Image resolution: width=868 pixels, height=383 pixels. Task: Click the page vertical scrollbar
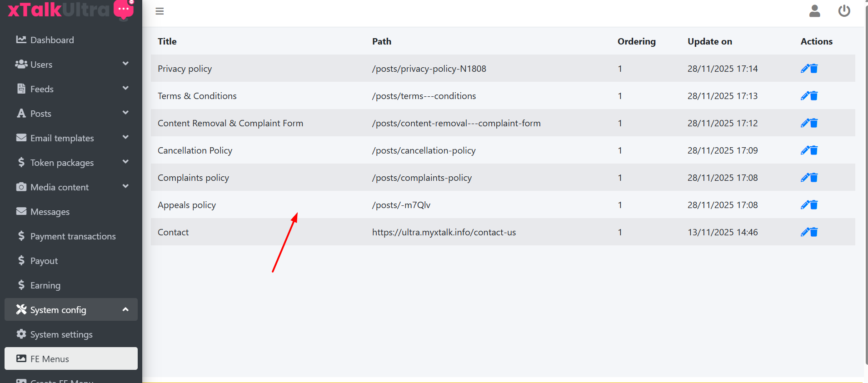pos(866,182)
